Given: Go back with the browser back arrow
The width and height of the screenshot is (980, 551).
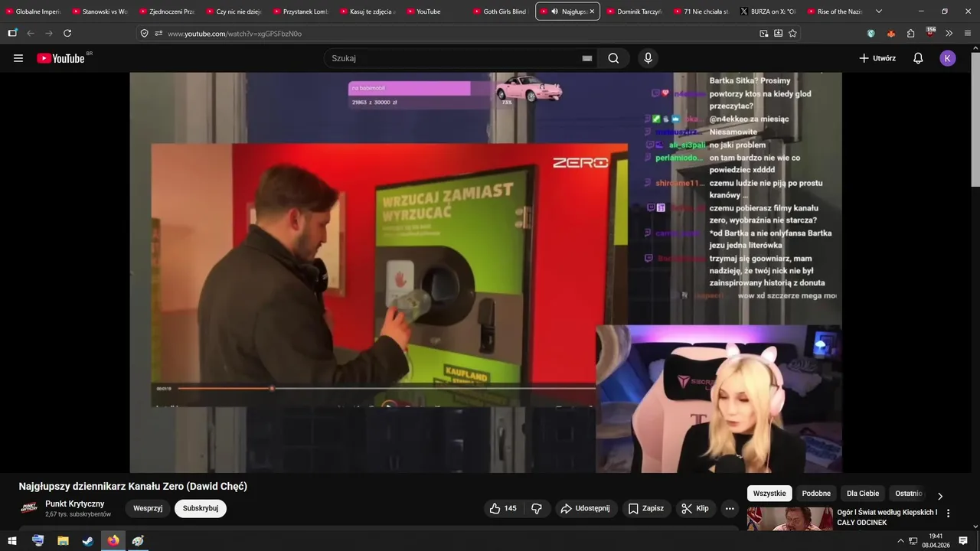Looking at the screenshot, I should (31, 34).
